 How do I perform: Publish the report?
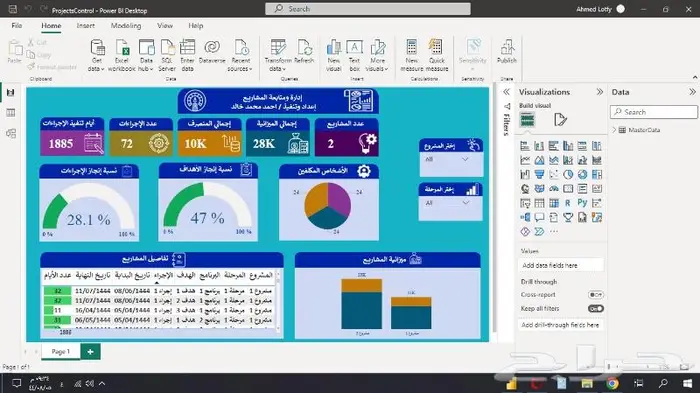click(x=507, y=52)
